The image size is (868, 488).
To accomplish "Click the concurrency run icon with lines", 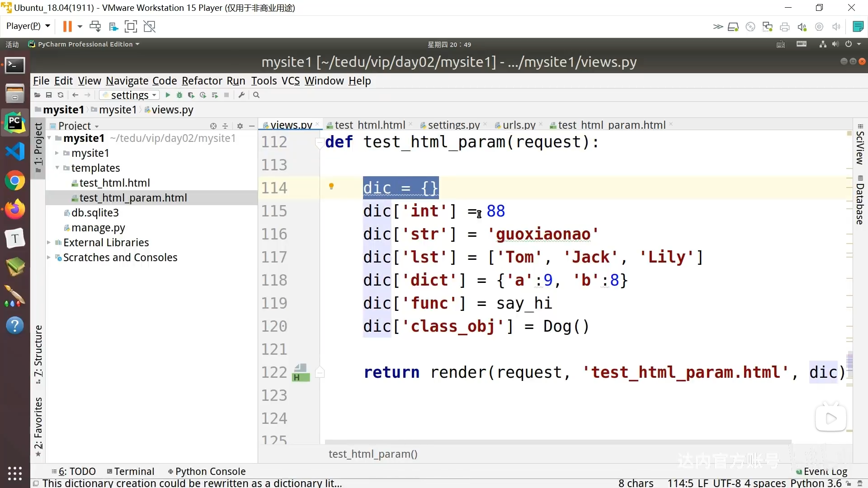I will pyautogui.click(x=215, y=95).
